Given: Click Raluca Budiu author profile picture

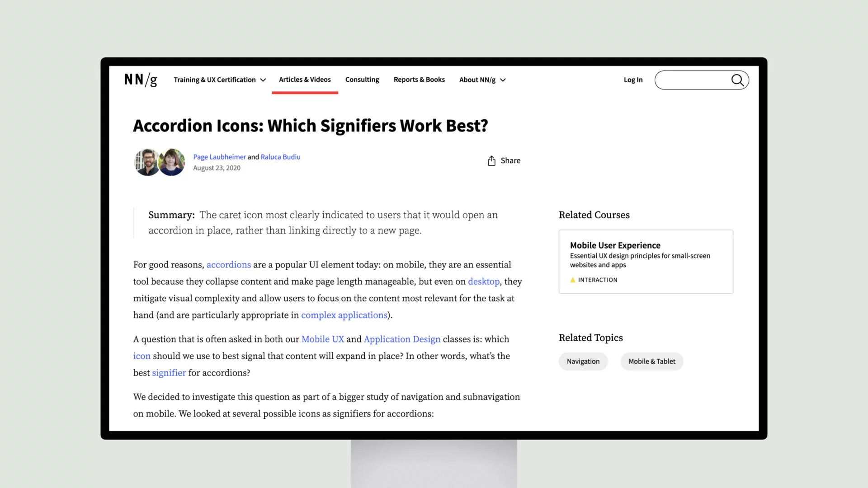Looking at the screenshot, I should coord(172,161).
